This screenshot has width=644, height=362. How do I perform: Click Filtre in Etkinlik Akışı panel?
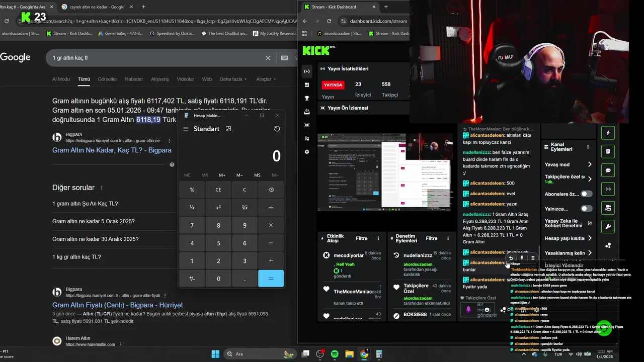pyautogui.click(x=361, y=238)
